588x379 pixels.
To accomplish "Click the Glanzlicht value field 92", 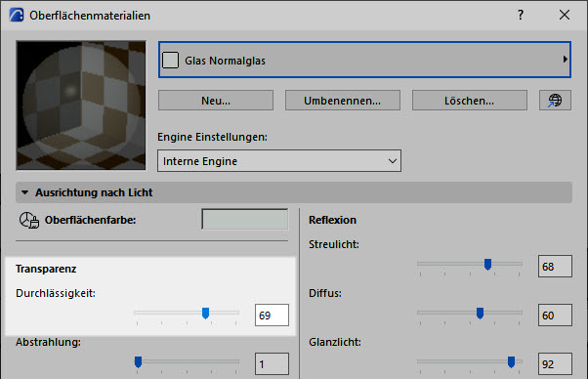I will click(555, 363).
